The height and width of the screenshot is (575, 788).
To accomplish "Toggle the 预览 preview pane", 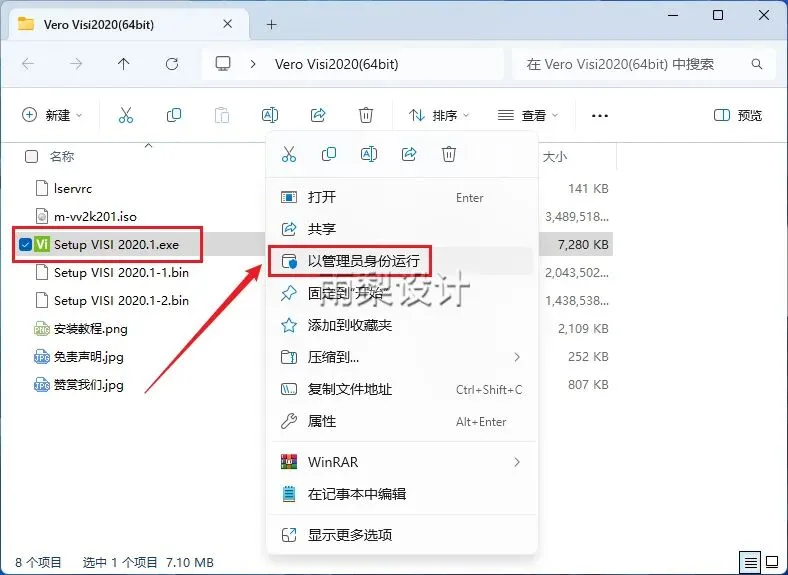I will [738, 116].
